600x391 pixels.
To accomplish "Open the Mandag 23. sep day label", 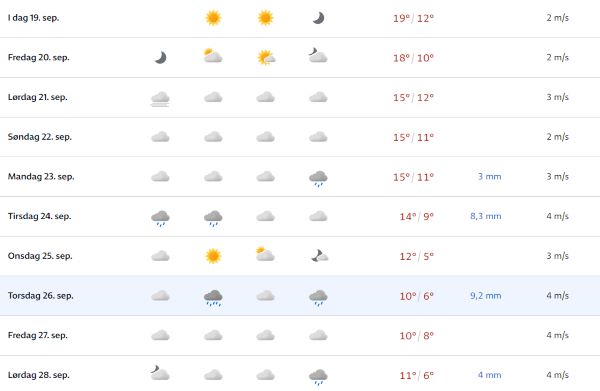I will coord(41,177).
